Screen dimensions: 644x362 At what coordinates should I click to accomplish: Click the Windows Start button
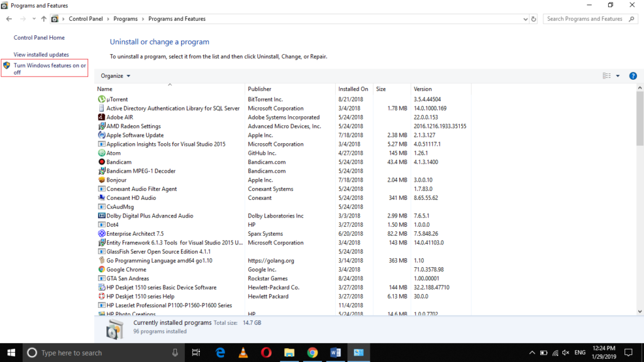(11, 353)
